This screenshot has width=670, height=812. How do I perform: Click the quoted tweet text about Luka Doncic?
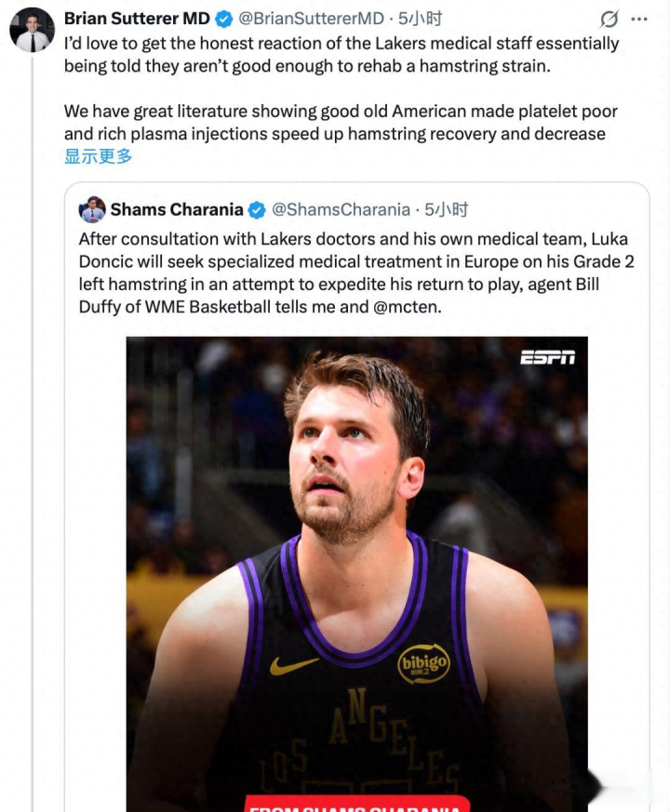pos(354,273)
